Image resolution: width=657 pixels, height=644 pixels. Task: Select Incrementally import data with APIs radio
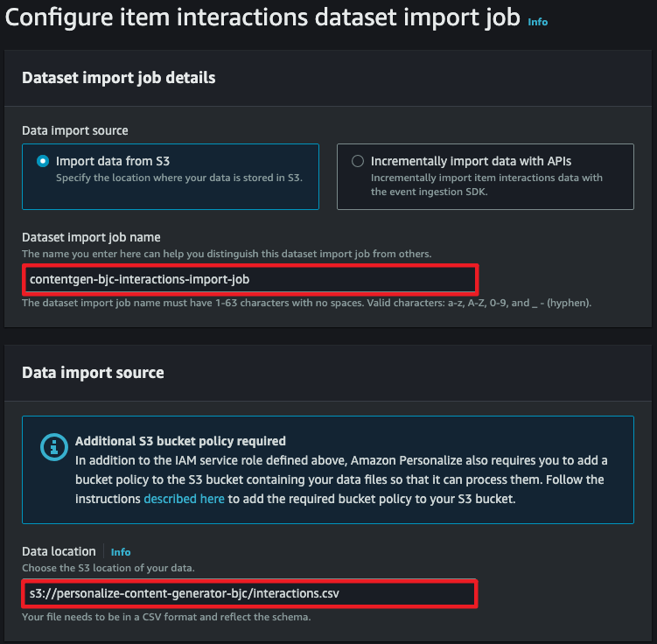tap(358, 161)
